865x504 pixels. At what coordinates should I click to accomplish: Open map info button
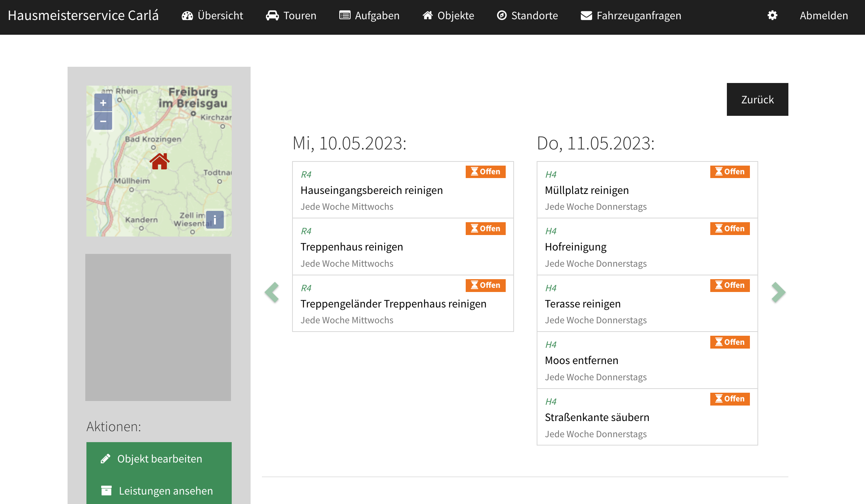pyautogui.click(x=215, y=220)
